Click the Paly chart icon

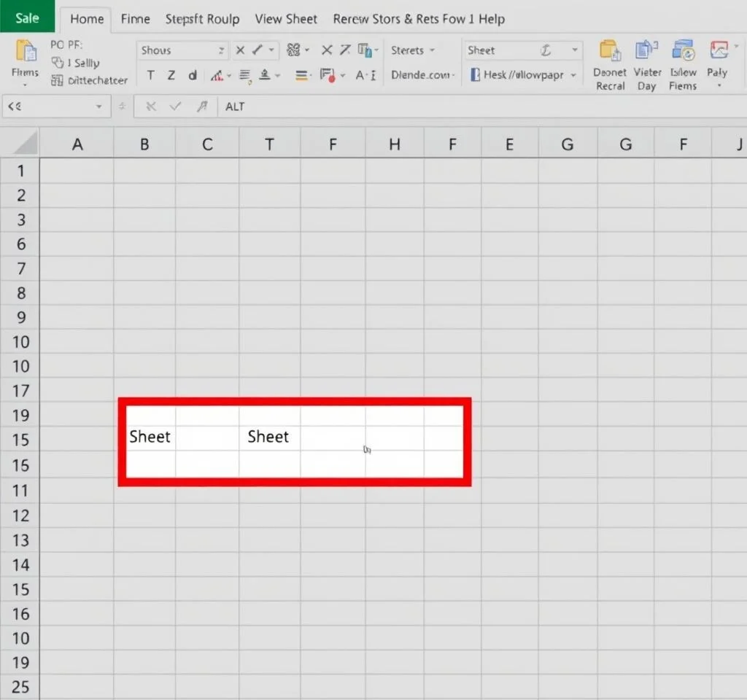[718, 52]
